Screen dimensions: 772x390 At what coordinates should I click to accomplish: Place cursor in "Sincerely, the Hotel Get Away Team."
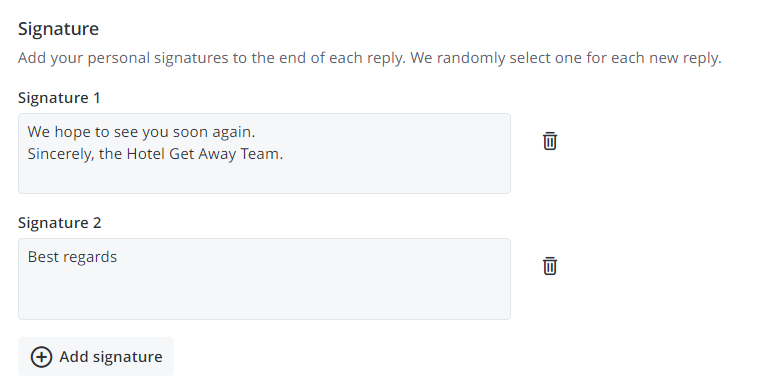(x=156, y=154)
